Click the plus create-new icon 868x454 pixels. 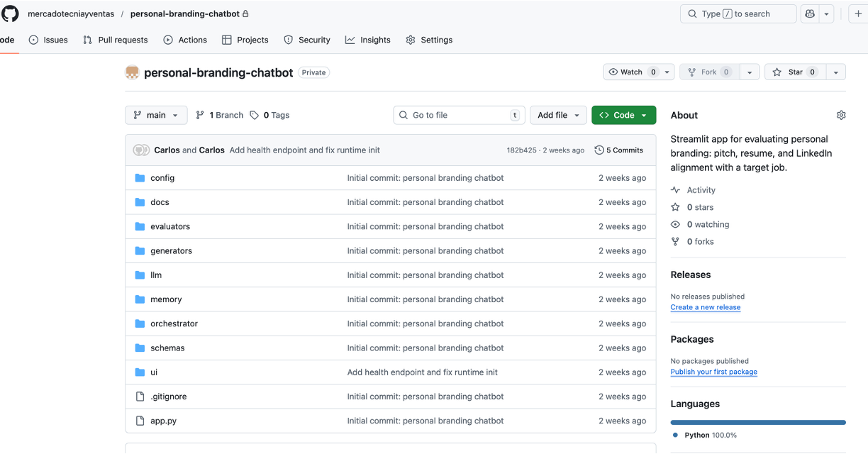[858, 13]
